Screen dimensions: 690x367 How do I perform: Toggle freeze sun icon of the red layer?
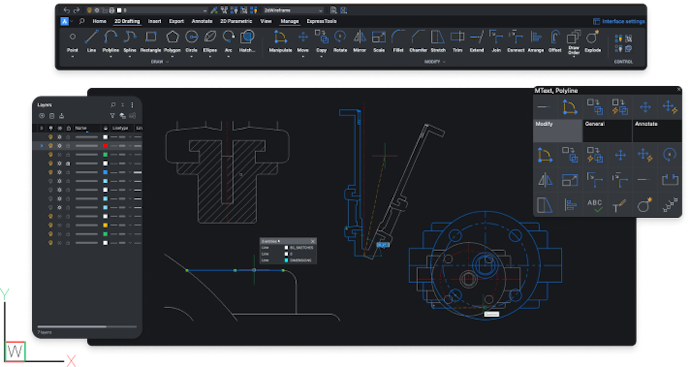pos(59,146)
